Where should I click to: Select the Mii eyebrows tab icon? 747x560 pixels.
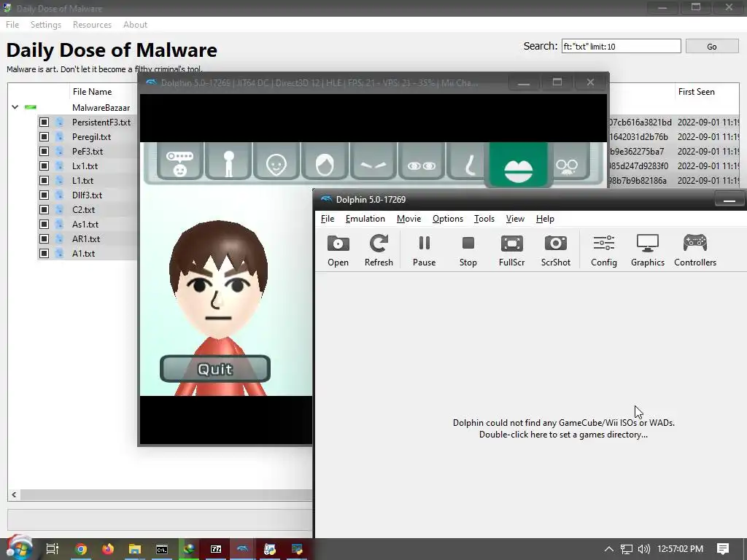[373, 162]
